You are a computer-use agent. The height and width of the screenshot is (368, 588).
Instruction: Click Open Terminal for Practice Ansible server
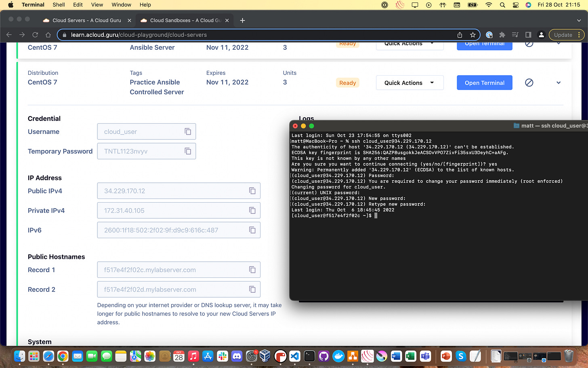pyautogui.click(x=485, y=82)
